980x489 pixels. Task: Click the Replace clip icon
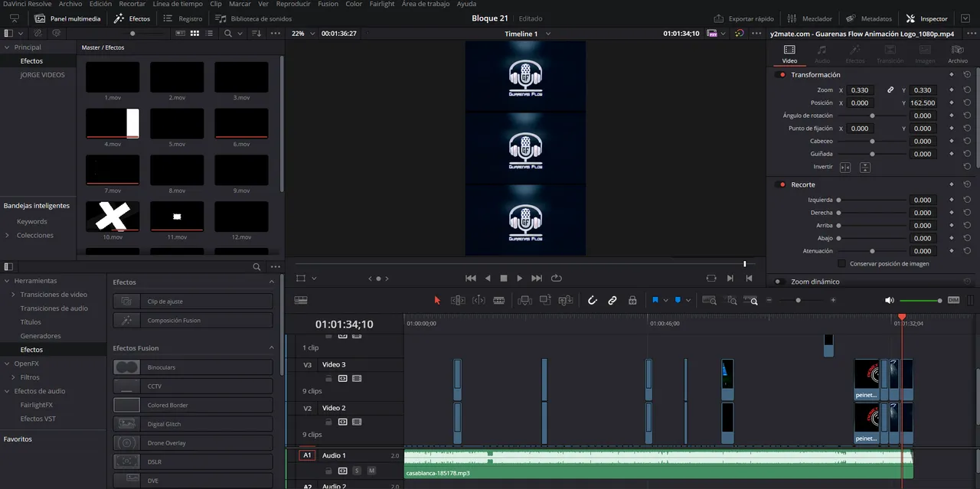click(566, 301)
